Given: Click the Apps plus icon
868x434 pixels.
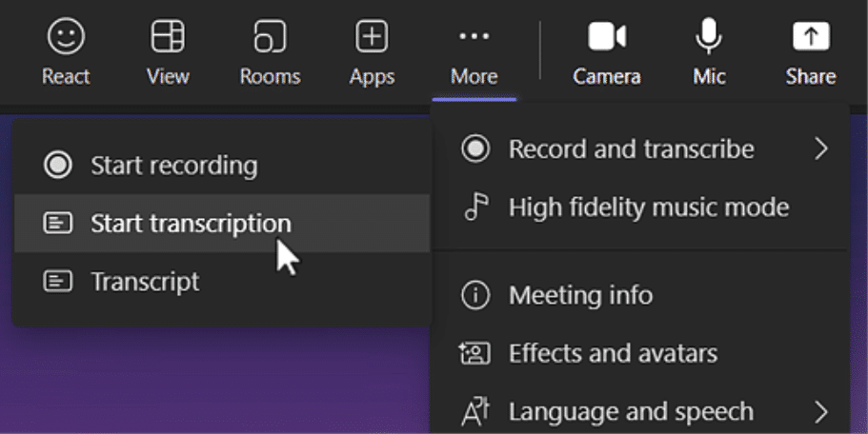Looking at the screenshot, I should point(372,38).
